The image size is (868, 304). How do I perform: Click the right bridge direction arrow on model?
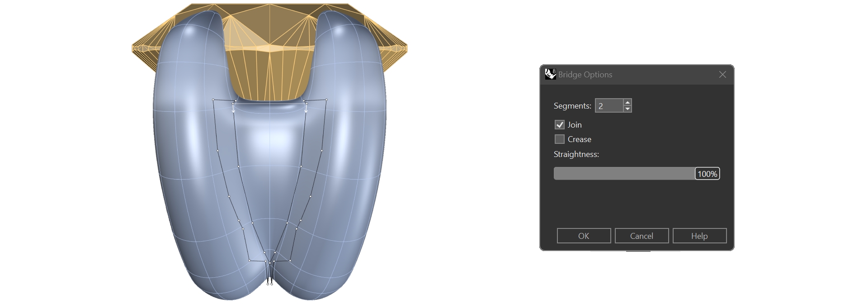(306, 109)
